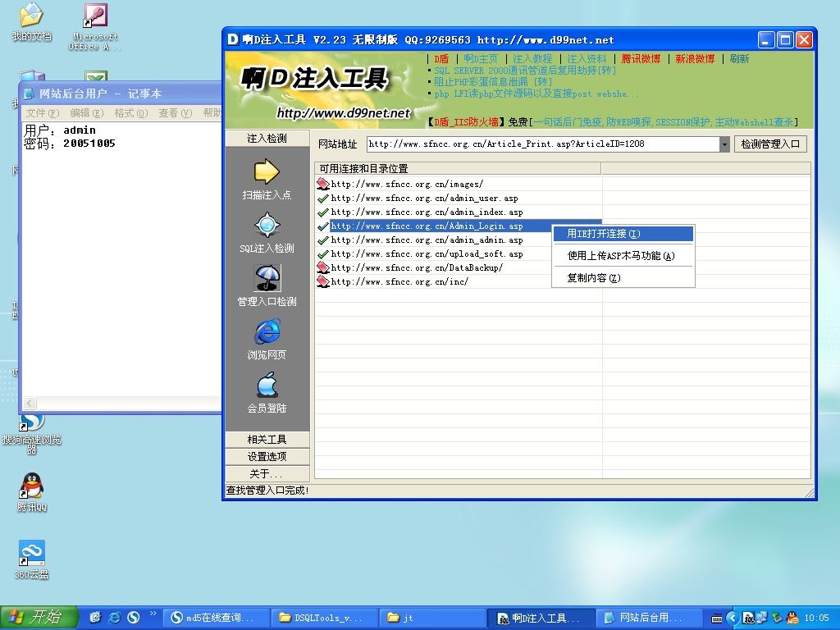Open 编辑 menu in Notepad window
This screenshot has height=630, width=840.
tap(86, 113)
